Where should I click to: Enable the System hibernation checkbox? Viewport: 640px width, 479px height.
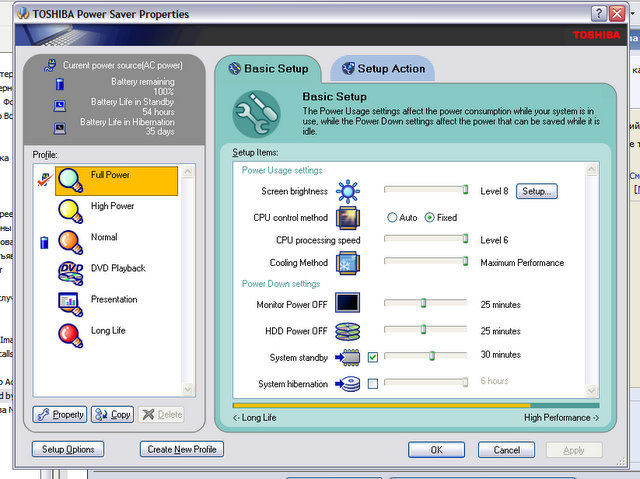click(373, 384)
